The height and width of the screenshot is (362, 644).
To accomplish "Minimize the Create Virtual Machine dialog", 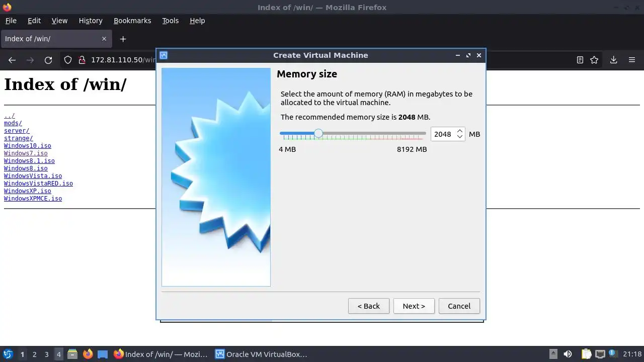I will click(457, 55).
